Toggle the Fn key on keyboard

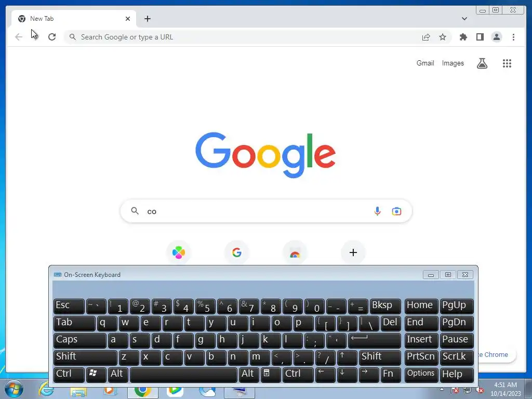point(391,375)
